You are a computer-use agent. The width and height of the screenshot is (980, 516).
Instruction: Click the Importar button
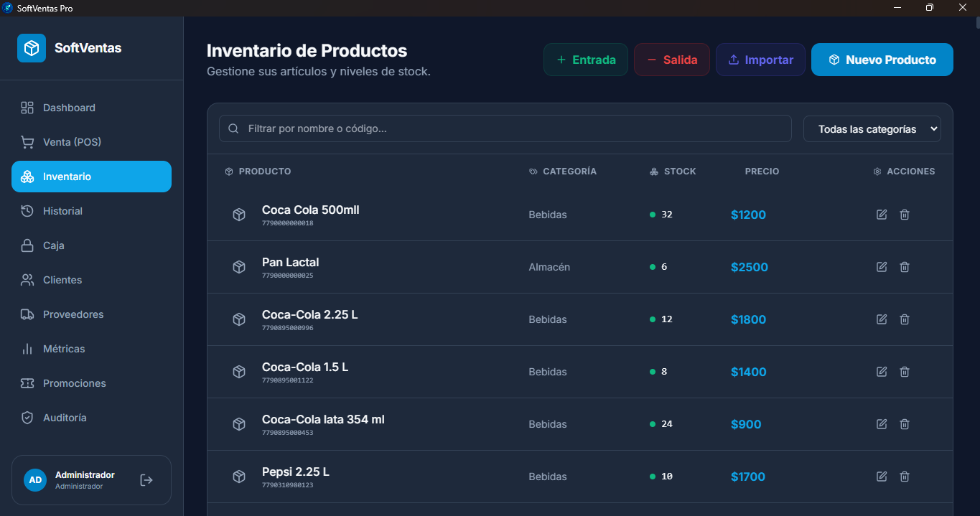(x=760, y=59)
